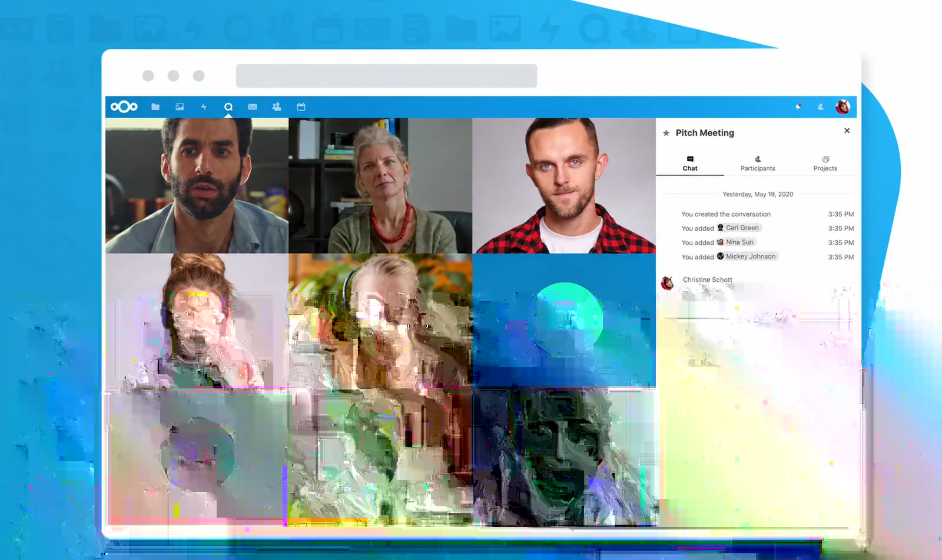942x560 pixels.
Task: Switch to the Projects tab
Action: point(825,164)
